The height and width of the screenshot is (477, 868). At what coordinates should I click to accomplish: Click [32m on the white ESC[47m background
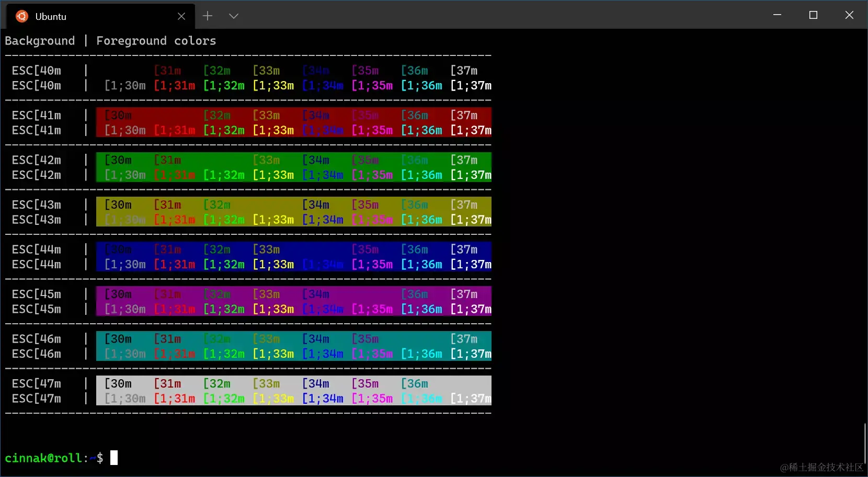(217, 383)
